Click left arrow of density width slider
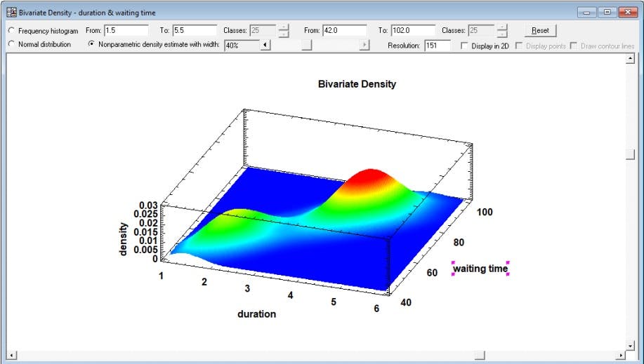 265,45
